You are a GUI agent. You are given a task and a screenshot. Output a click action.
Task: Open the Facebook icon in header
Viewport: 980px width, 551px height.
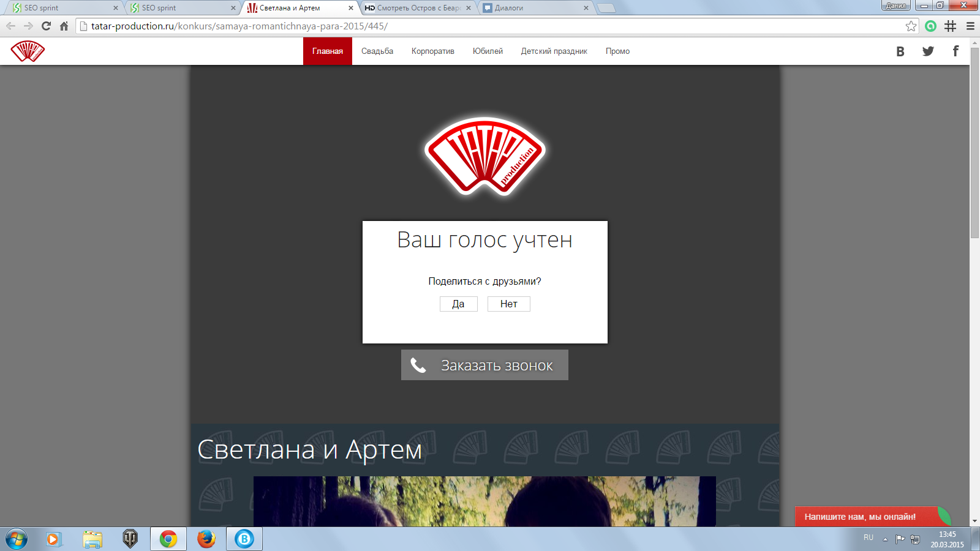click(956, 51)
